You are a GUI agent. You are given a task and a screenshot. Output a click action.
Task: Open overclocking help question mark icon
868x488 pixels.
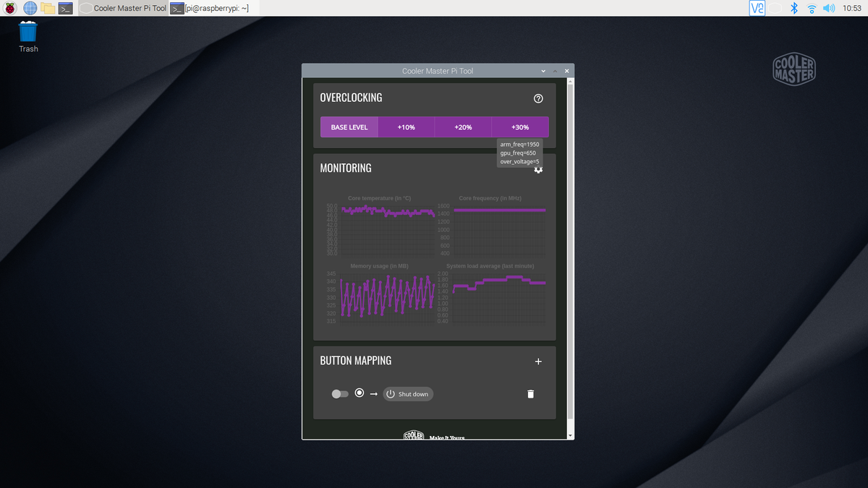538,98
